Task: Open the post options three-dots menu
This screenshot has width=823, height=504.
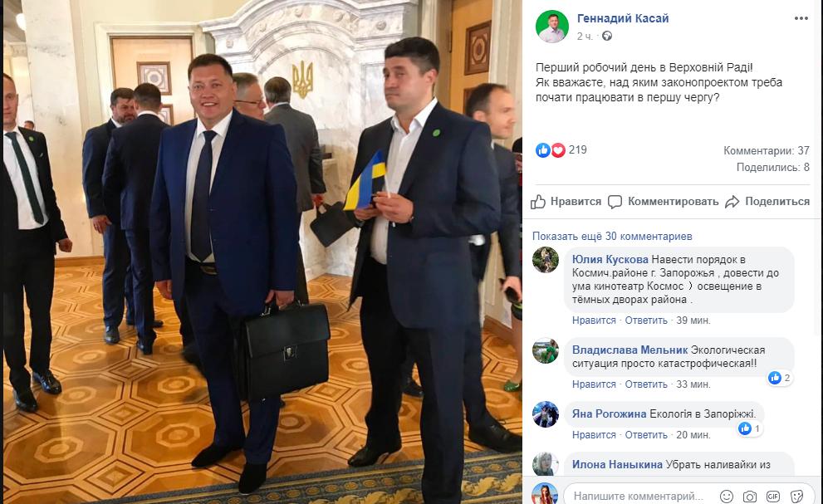Action: coord(801,18)
